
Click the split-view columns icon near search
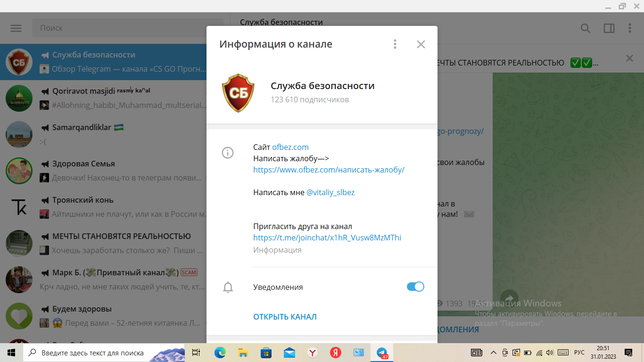coord(609,28)
